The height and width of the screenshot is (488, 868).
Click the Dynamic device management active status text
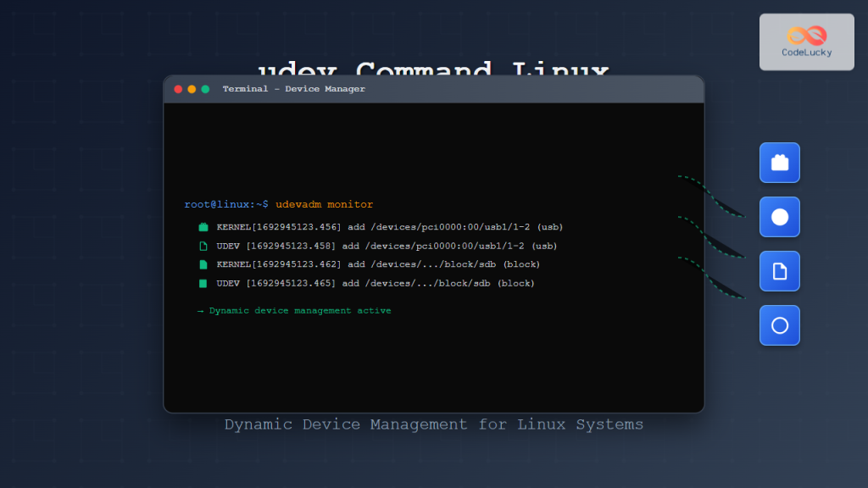[301, 310]
